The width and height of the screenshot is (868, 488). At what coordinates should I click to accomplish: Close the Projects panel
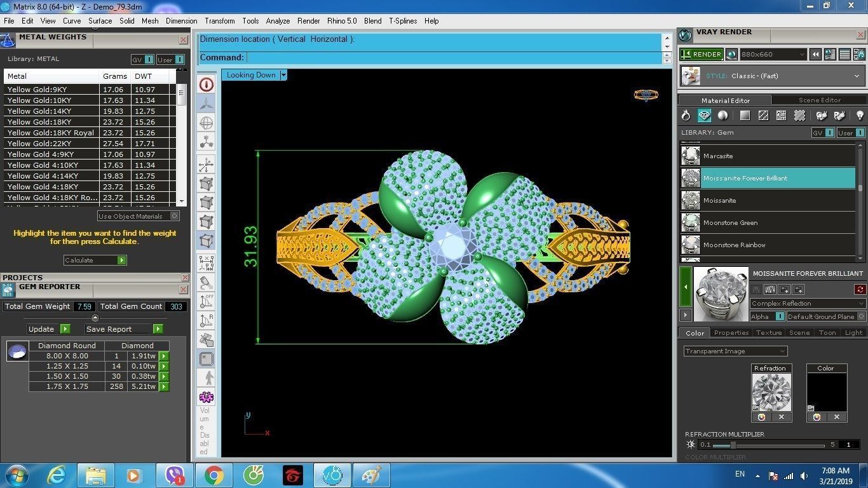coord(185,278)
